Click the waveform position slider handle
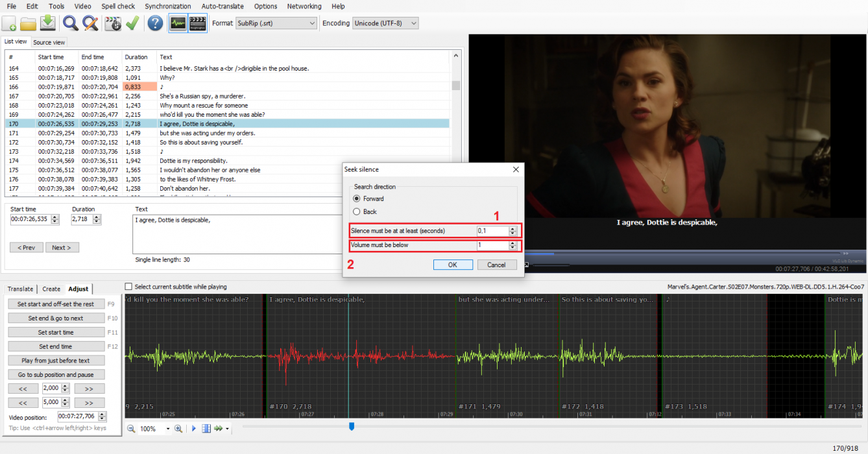Viewport: 868px width, 454px height. (x=352, y=426)
